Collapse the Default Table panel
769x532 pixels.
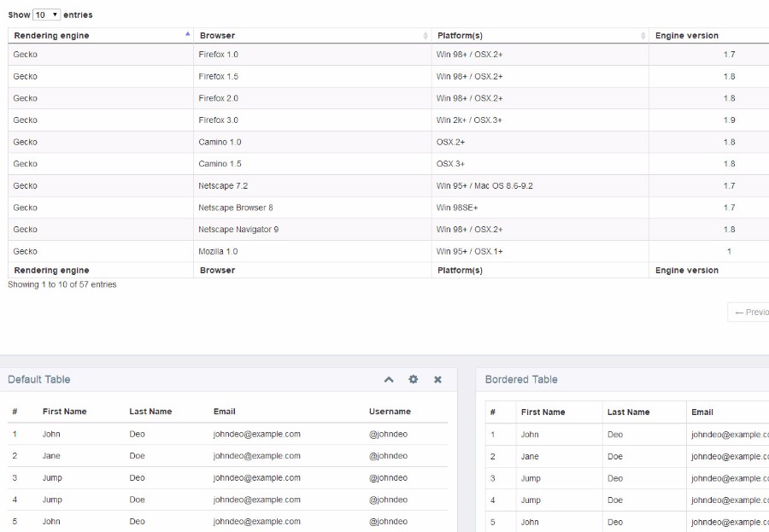(x=389, y=379)
